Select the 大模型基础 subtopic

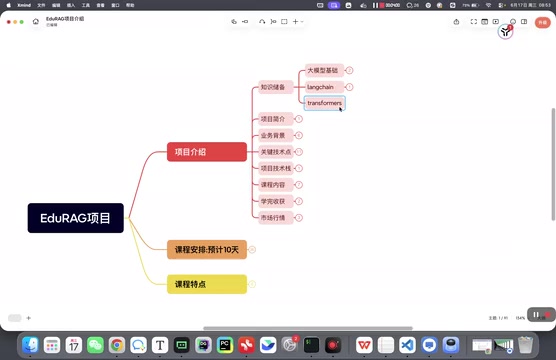coord(324,70)
